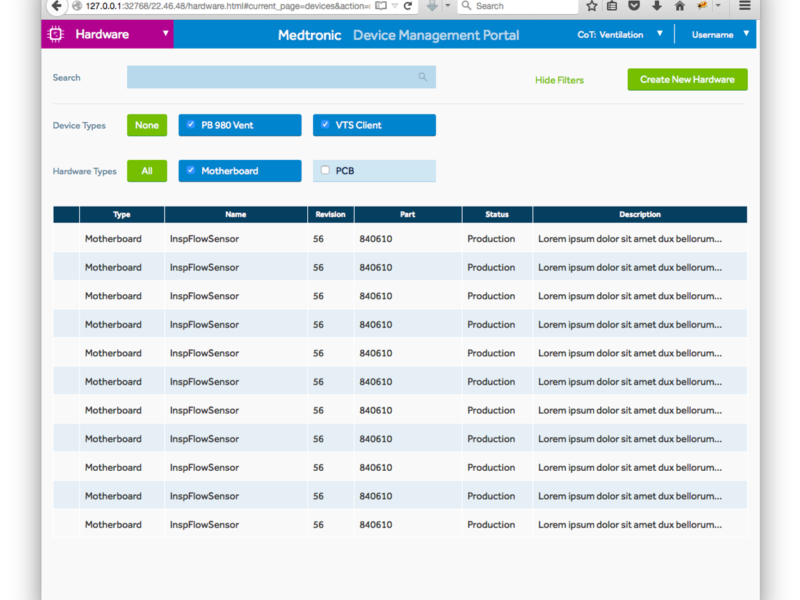Screen dimensions: 800x600
Task: Click the Medtronic logo text
Action: click(x=309, y=35)
